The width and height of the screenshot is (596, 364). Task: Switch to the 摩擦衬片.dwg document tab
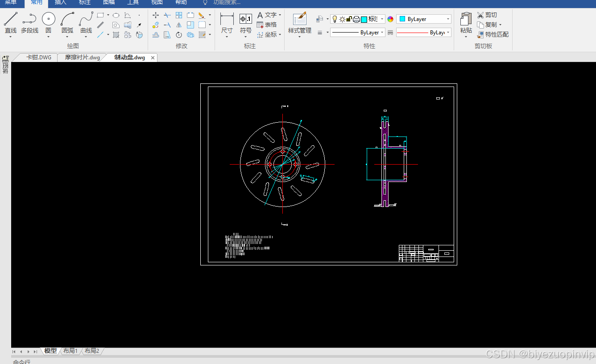point(83,58)
